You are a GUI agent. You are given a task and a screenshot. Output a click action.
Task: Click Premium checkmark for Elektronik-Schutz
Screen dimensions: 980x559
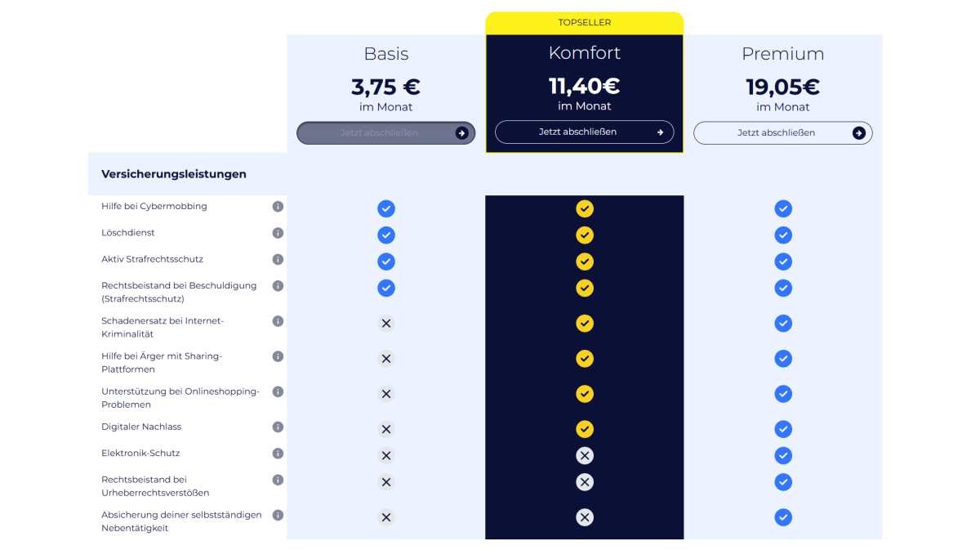[x=783, y=455]
